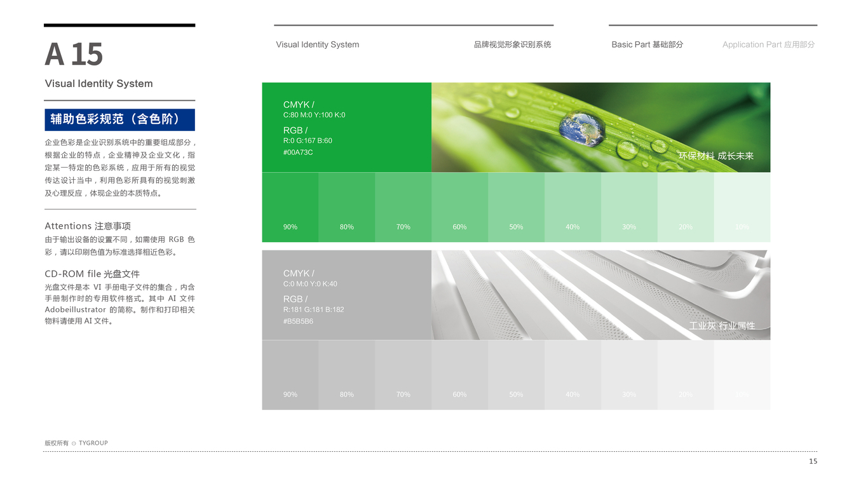Select the green 60% tint swatch

pos(459,207)
